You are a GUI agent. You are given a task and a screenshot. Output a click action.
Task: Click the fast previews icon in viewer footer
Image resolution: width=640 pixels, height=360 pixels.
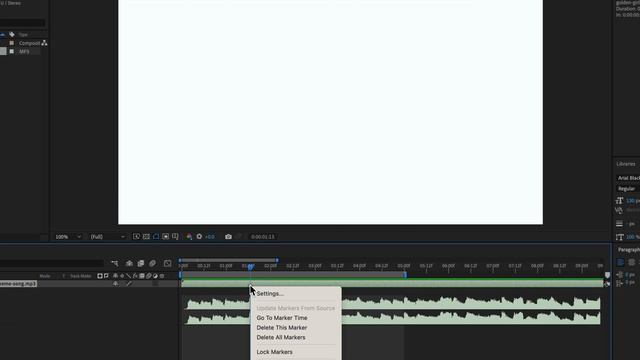(x=136, y=237)
